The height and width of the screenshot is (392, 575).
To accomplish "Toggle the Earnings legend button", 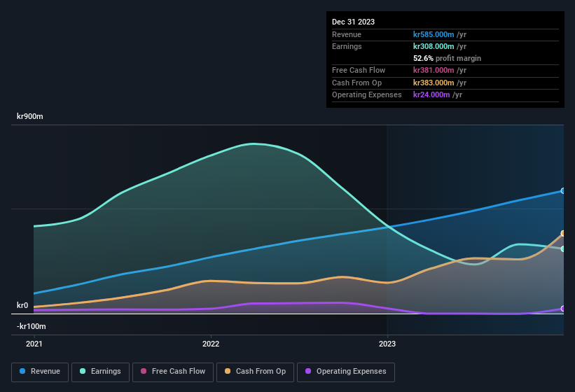I will coord(100,372).
